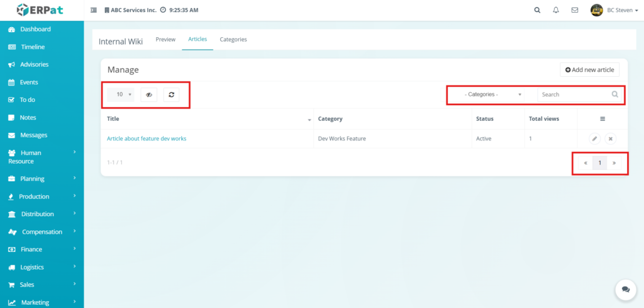This screenshot has width=644, height=308.
Task: Open the column options menu icon
Action: [602, 118]
